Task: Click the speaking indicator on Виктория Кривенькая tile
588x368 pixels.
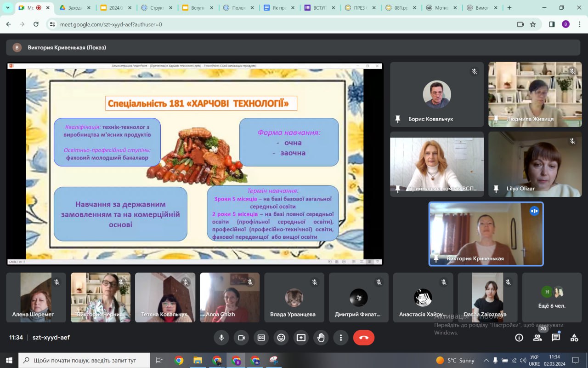Action: (x=534, y=211)
